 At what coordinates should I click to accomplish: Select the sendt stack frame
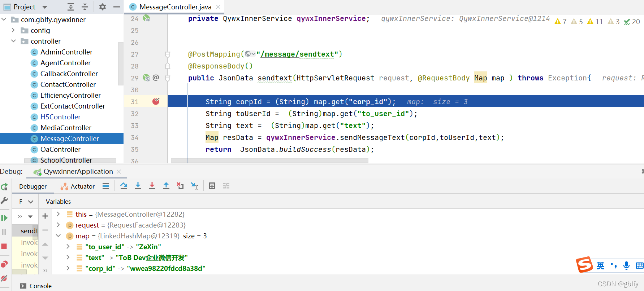point(25,231)
